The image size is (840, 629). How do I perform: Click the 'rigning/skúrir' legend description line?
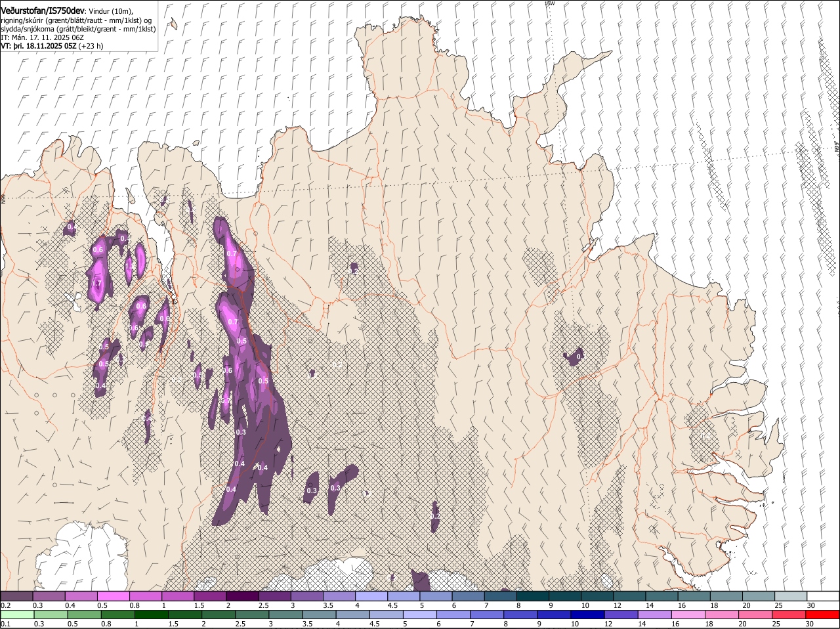pos(76,20)
